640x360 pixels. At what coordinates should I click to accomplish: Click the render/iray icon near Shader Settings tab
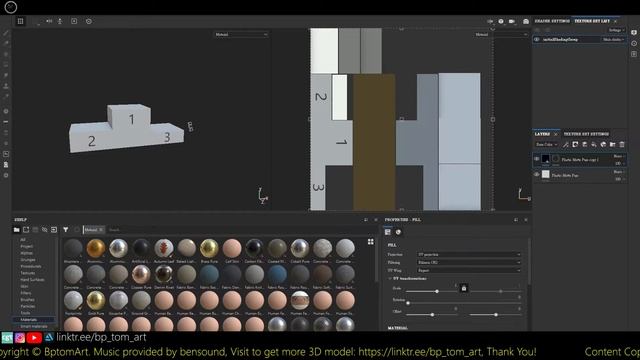coord(526,21)
